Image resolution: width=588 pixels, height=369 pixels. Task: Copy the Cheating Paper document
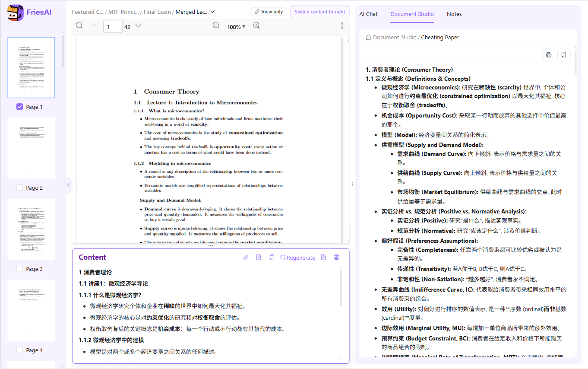[x=564, y=55]
